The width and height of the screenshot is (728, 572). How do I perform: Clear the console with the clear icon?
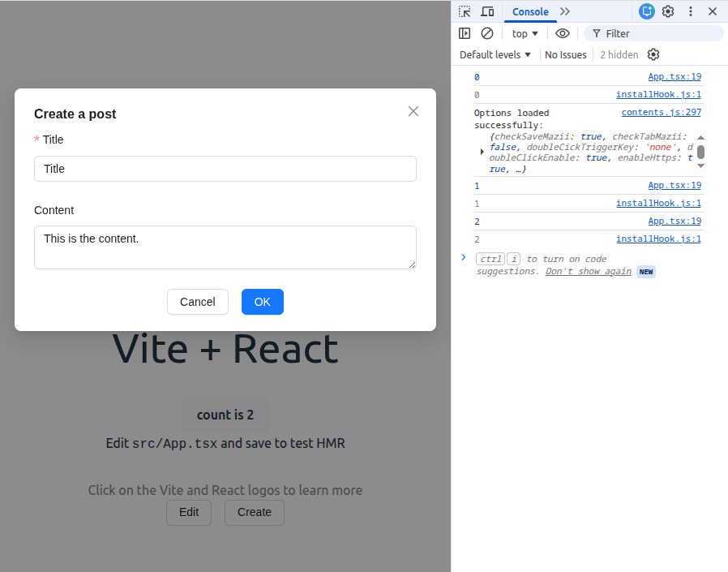(x=487, y=33)
